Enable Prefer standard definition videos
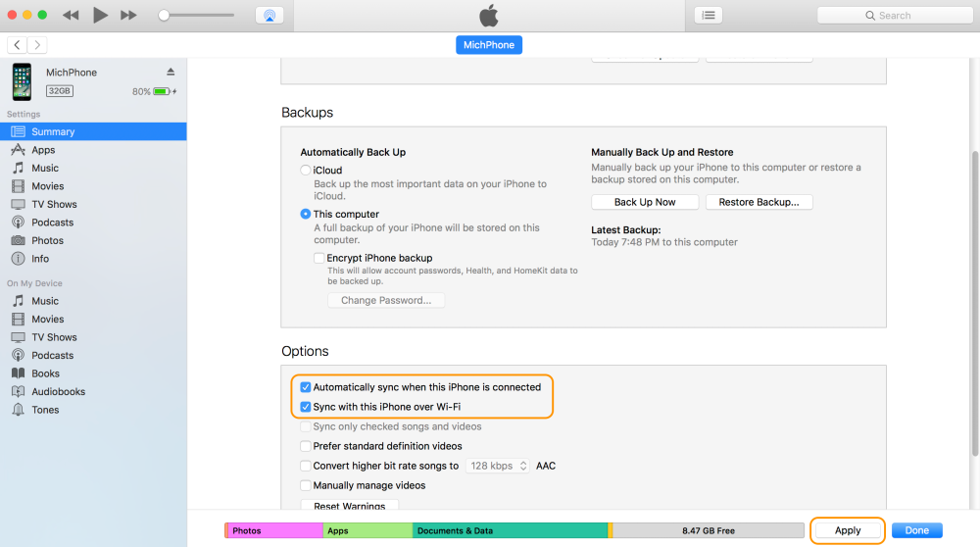 tap(306, 446)
